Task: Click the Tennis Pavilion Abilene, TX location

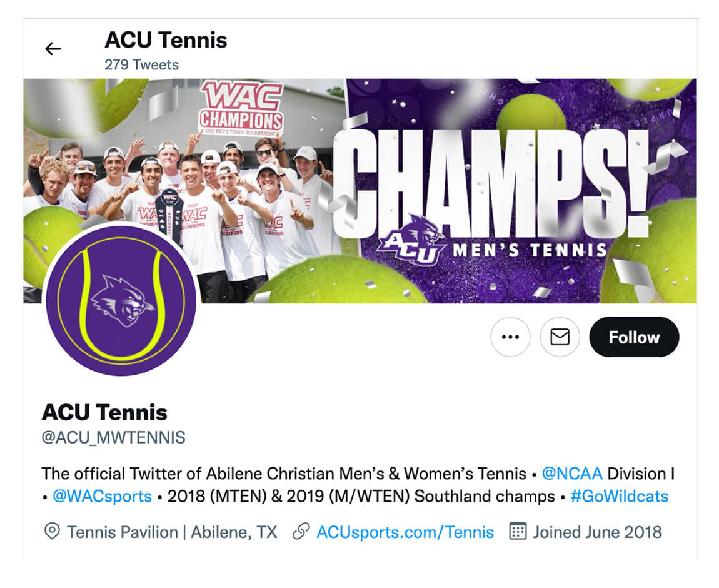Action: coord(172,532)
